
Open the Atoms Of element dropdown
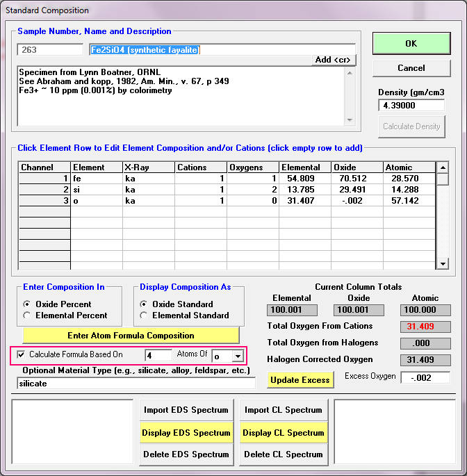coord(238,356)
